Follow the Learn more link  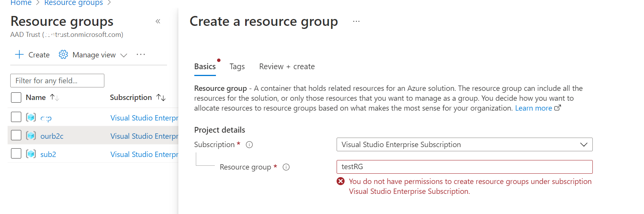pyautogui.click(x=534, y=108)
